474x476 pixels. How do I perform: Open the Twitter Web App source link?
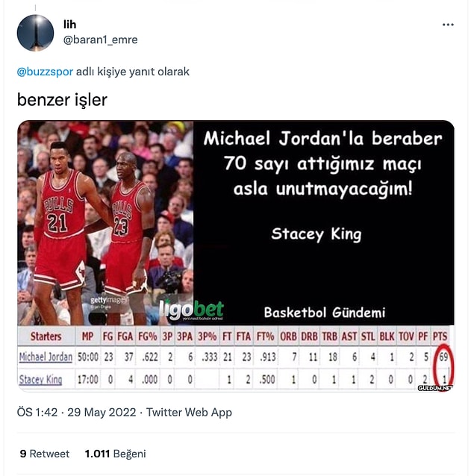click(x=189, y=413)
